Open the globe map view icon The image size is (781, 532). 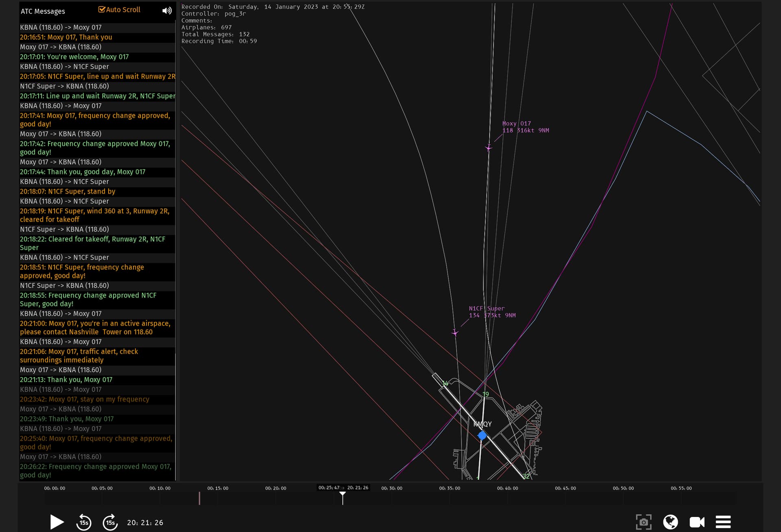pos(670,522)
